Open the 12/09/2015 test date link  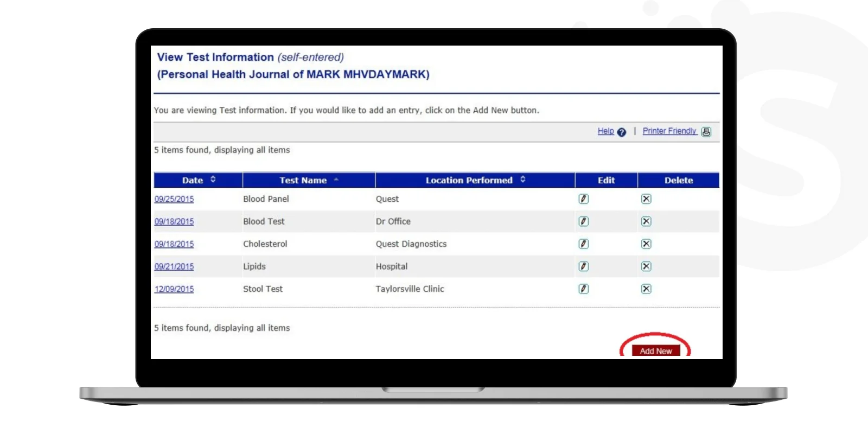tap(174, 289)
